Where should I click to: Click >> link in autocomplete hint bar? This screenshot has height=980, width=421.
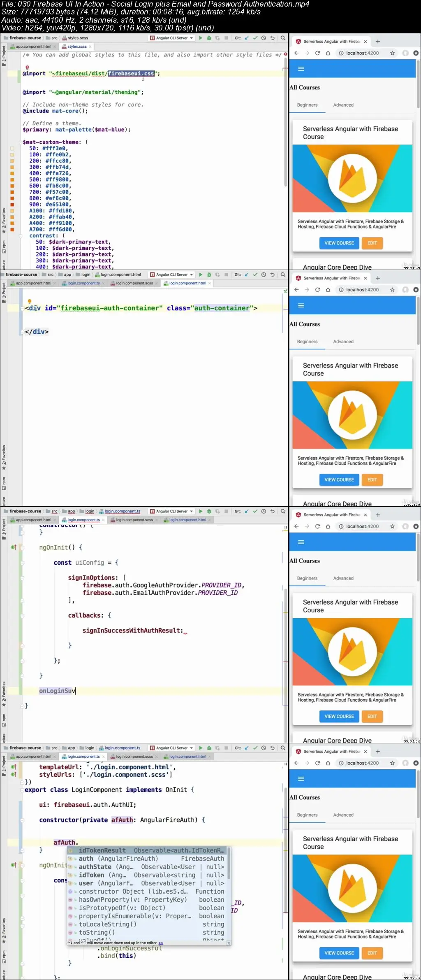tap(161, 943)
